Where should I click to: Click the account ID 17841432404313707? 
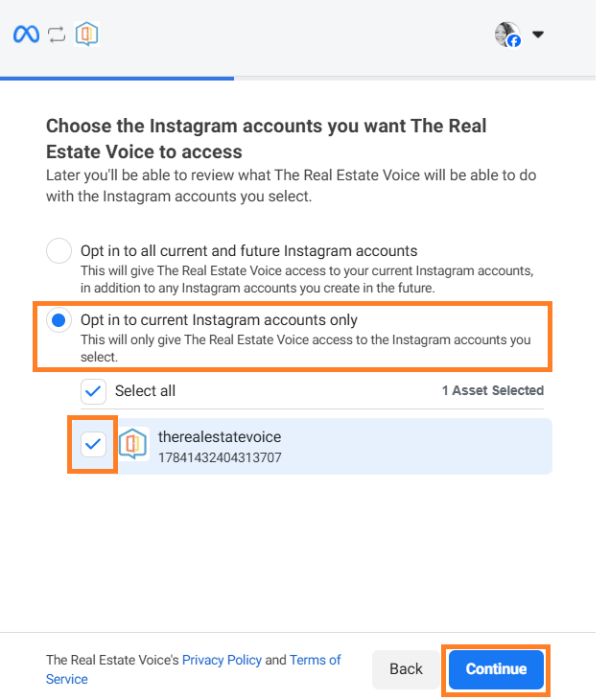click(x=220, y=457)
